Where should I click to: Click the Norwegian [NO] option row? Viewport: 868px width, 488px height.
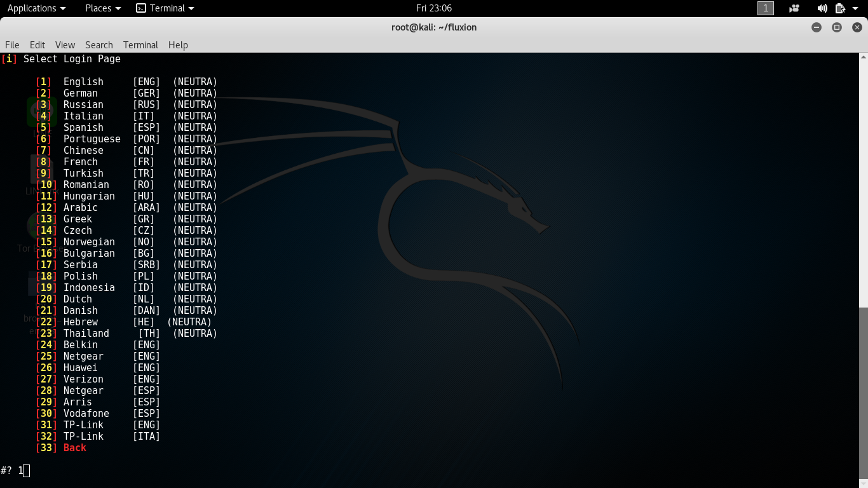[x=126, y=242]
